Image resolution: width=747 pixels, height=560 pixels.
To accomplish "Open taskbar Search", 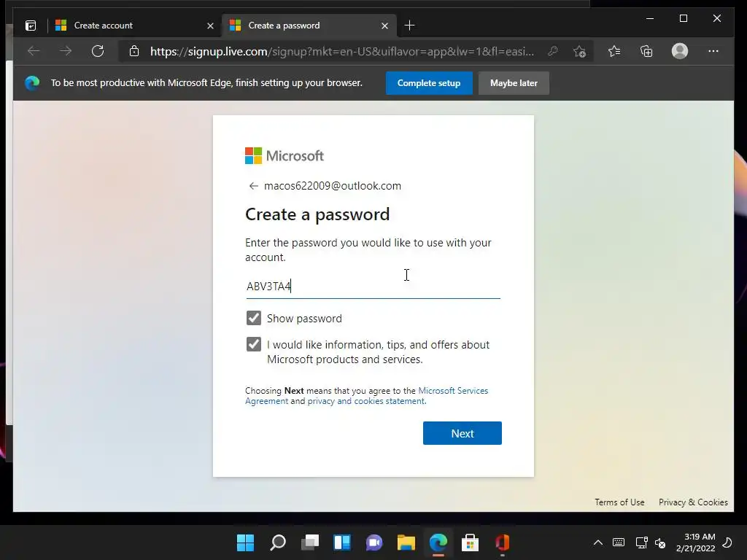I will coord(278,542).
